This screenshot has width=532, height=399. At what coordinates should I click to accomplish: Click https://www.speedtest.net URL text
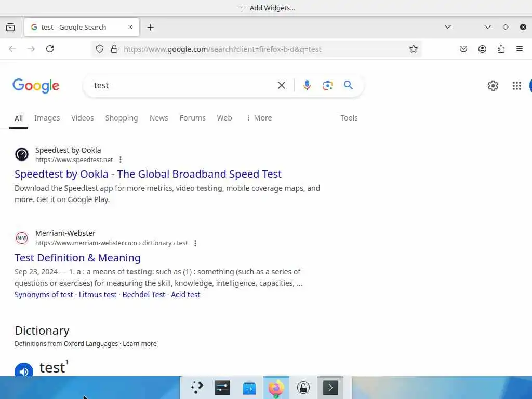coord(74,160)
